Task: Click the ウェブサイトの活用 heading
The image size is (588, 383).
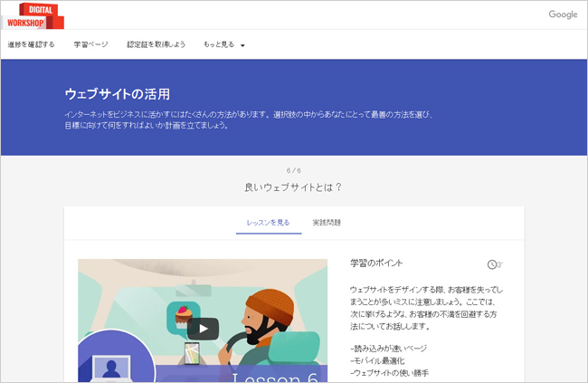Action: (x=118, y=94)
